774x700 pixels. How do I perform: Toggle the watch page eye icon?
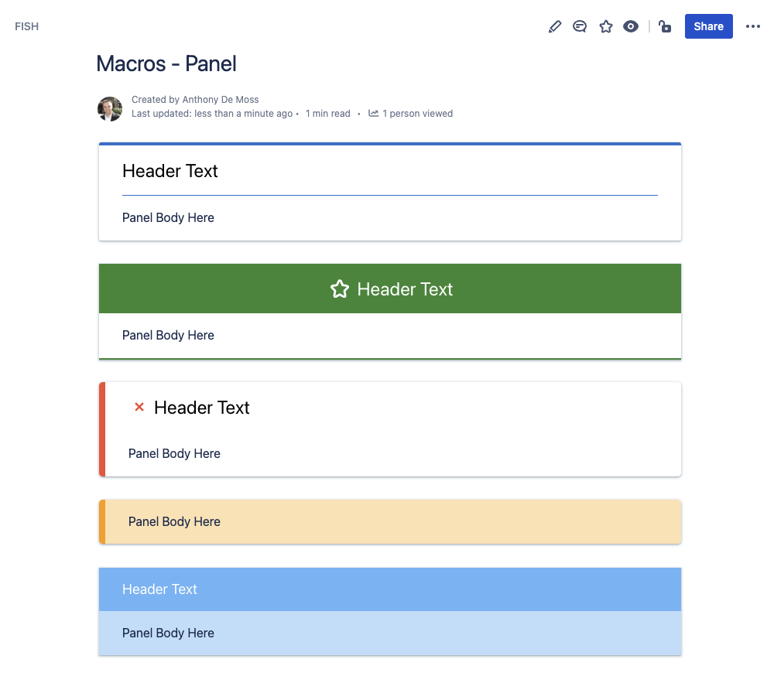click(x=631, y=26)
